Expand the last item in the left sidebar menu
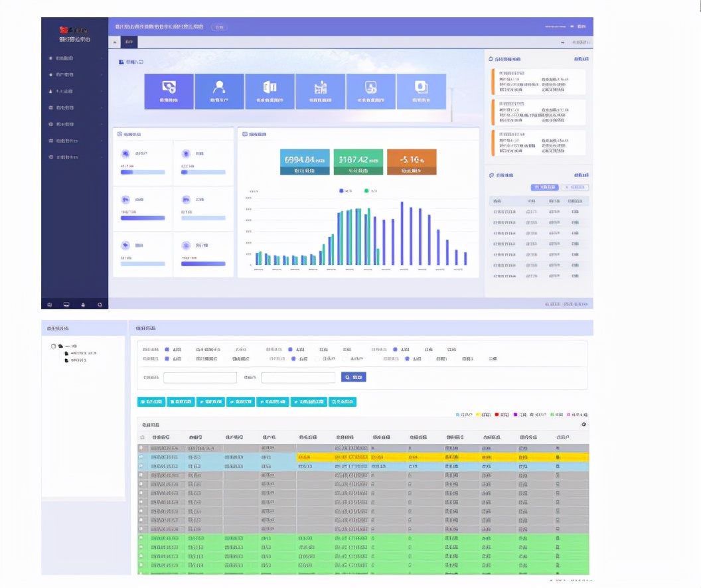 click(74, 157)
